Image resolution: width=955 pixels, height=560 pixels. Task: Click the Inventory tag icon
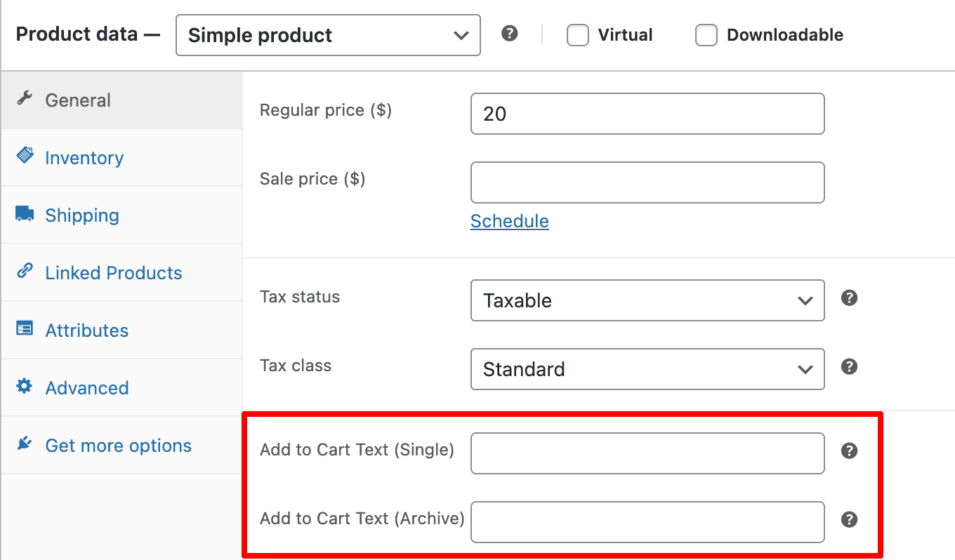click(25, 156)
